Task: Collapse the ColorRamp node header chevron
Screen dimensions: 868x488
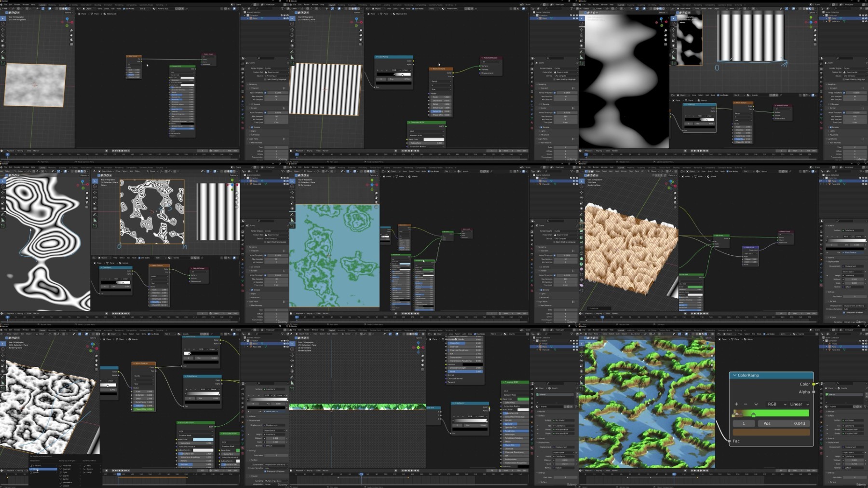Action: click(x=734, y=375)
